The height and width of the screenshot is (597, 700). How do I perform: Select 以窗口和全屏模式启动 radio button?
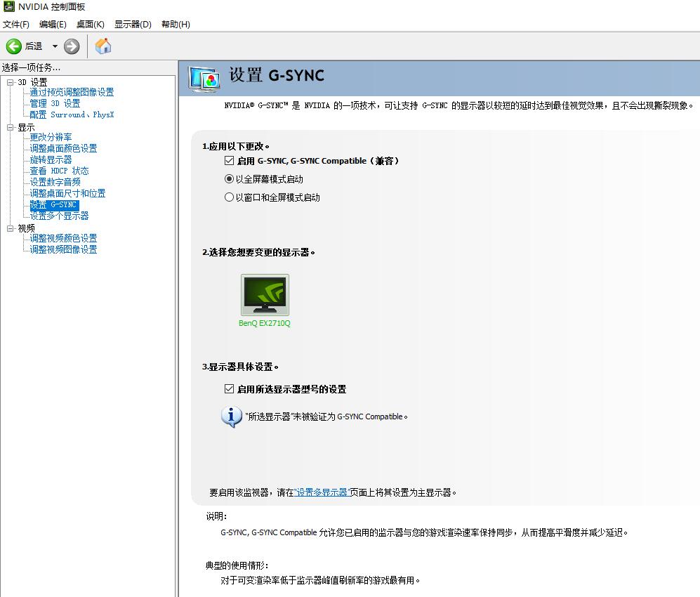(x=230, y=197)
